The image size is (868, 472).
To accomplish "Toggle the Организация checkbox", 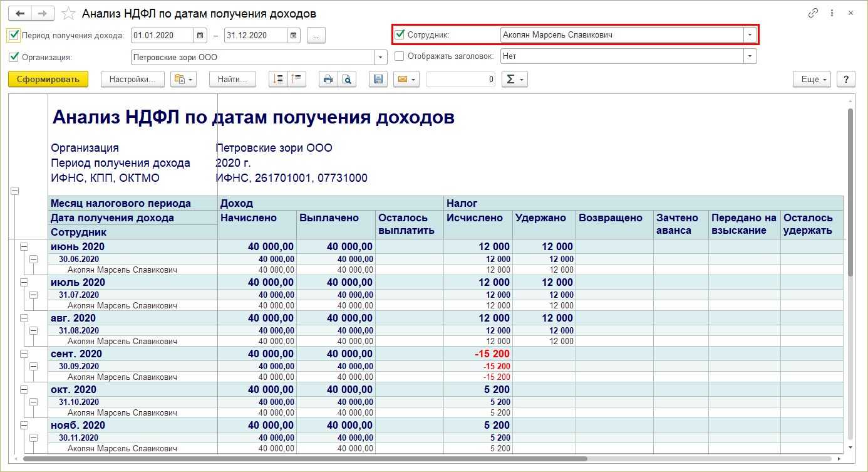I will 14,57.
